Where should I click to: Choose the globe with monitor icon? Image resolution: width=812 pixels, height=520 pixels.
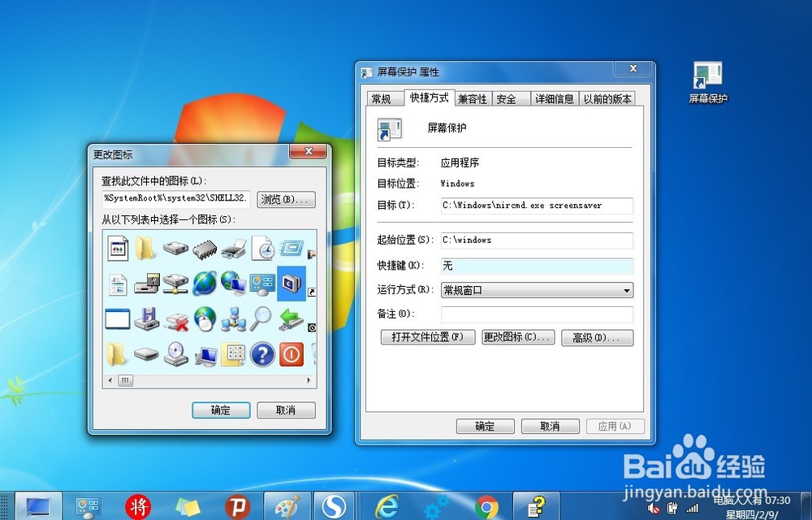pyautogui.click(x=234, y=284)
